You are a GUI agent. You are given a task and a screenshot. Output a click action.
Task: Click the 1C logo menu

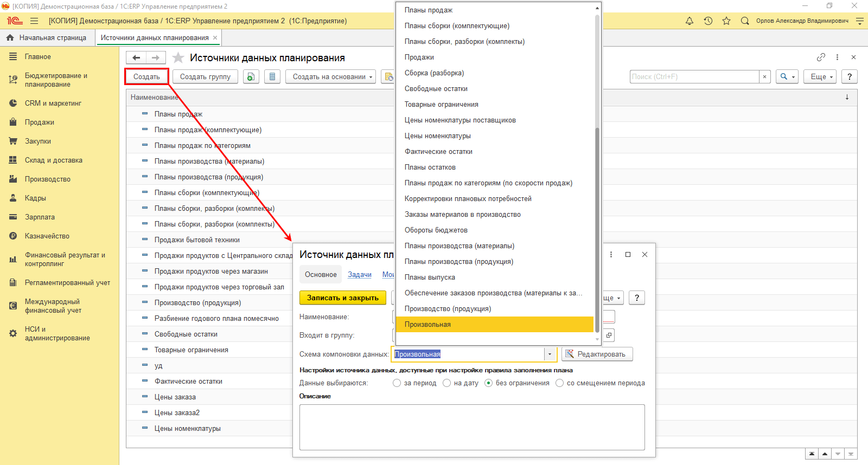(x=15, y=21)
